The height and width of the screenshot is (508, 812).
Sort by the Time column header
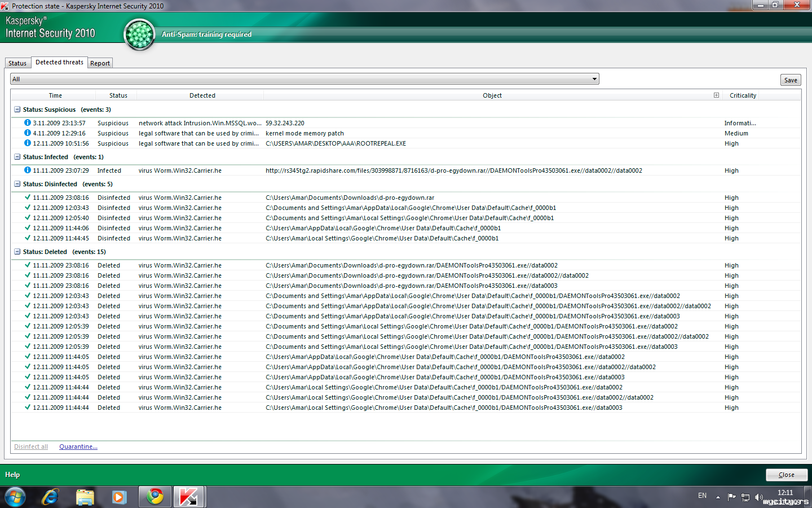click(55, 95)
